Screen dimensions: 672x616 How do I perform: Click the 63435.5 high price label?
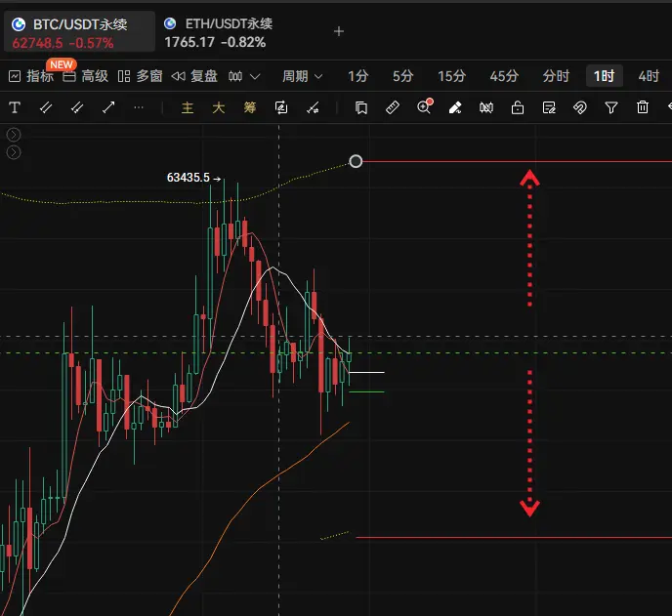(x=189, y=178)
